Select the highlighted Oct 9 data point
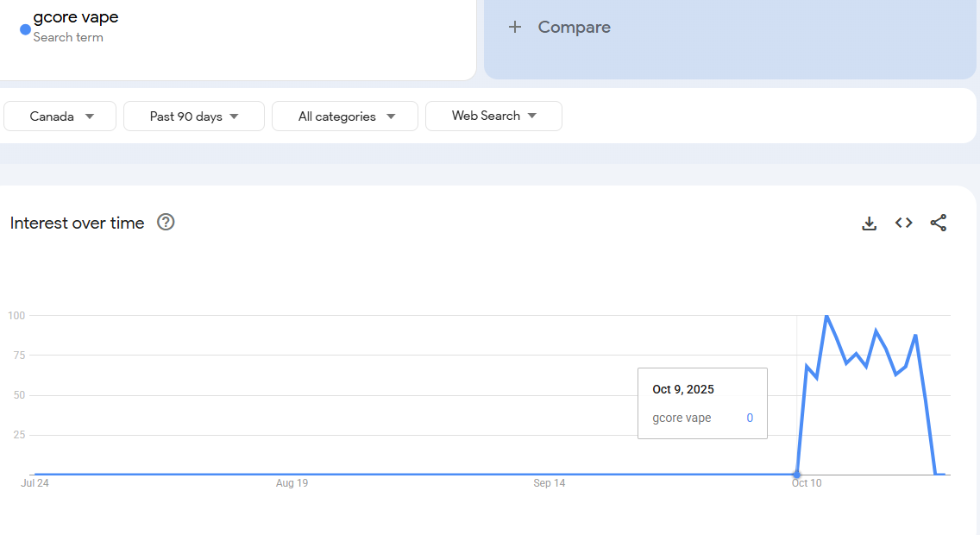This screenshot has width=980, height=535. 796,475
